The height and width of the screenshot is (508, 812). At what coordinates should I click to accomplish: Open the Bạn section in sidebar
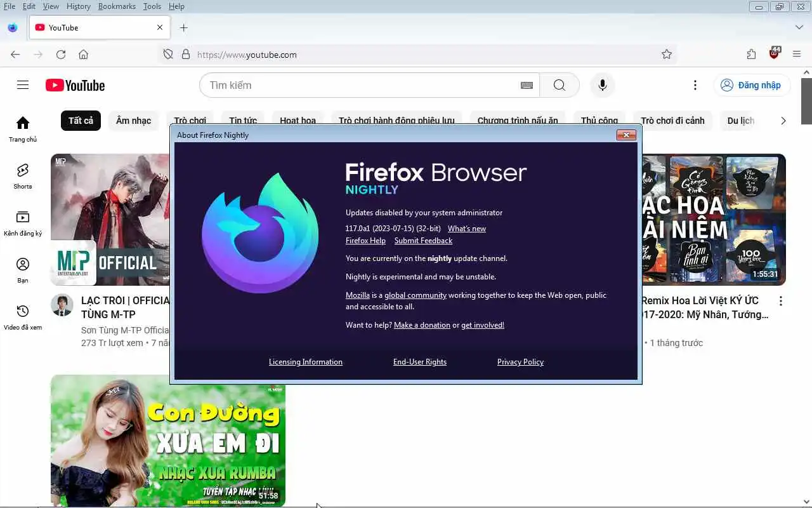point(23,271)
